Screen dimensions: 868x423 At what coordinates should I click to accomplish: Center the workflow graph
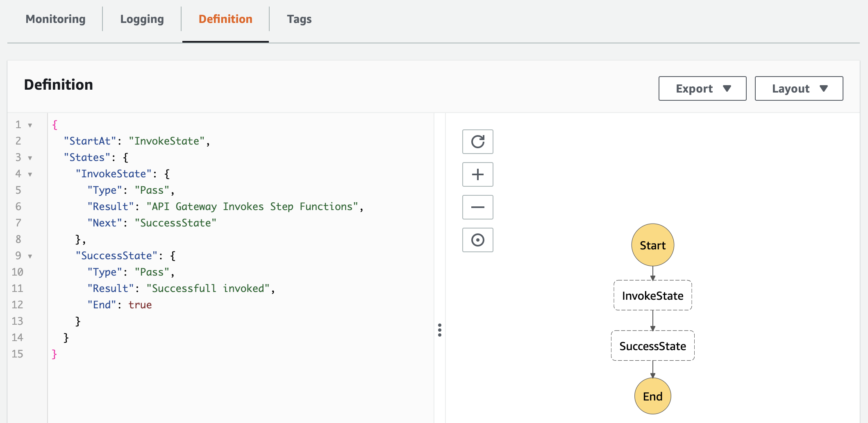(x=477, y=240)
